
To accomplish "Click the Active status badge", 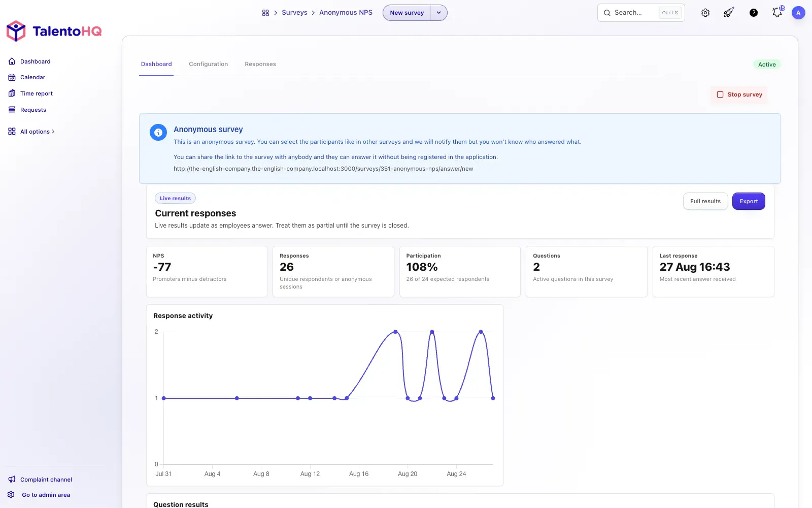I will [x=767, y=65].
